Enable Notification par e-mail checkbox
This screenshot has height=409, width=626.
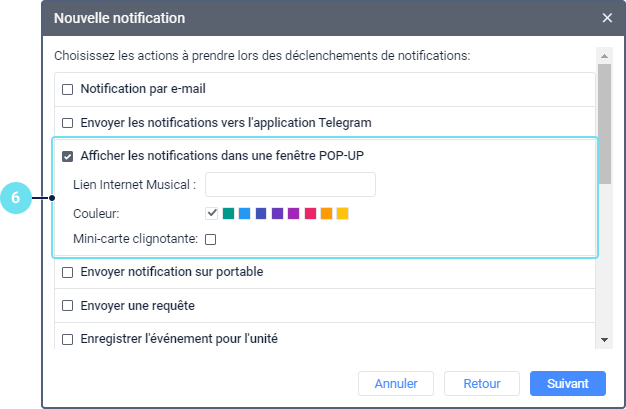[x=68, y=89]
